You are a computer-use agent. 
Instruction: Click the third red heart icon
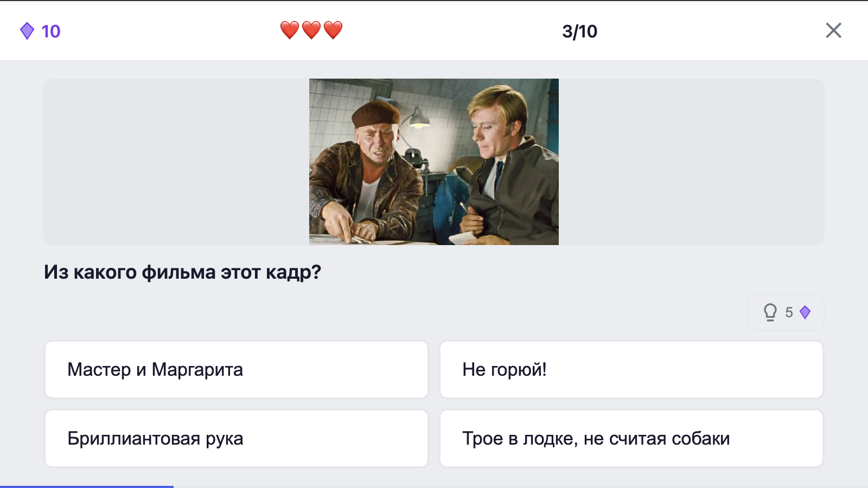(x=334, y=30)
